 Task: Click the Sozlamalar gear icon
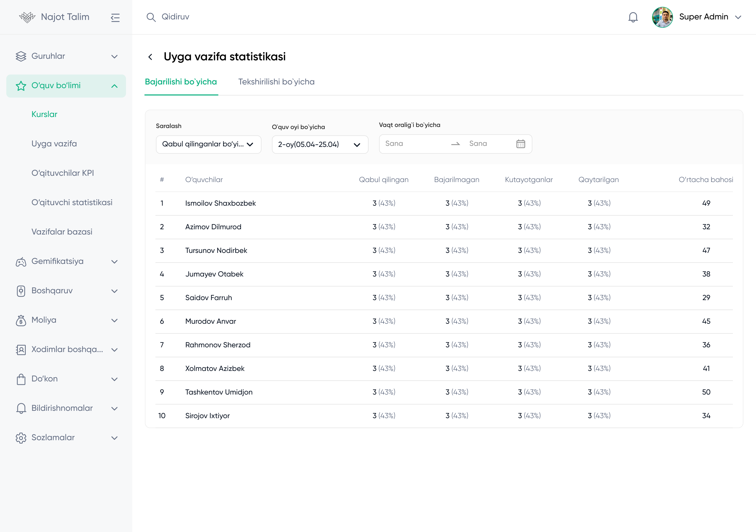pyautogui.click(x=21, y=438)
